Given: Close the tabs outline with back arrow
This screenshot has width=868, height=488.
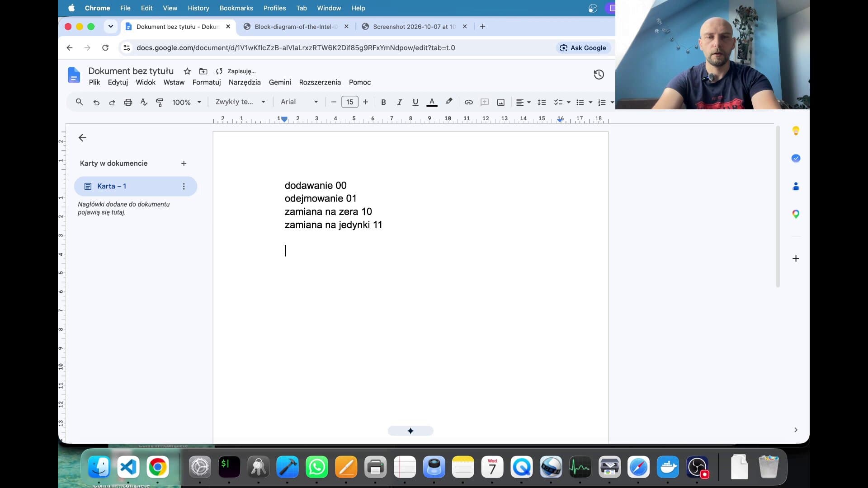Looking at the screenshot, I should tap(82, 138).
